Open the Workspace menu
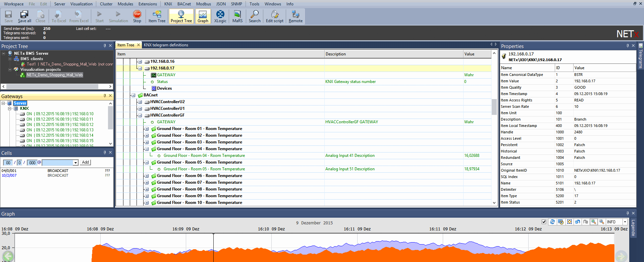The image size is (644, 262). click(x=14, y=4)
